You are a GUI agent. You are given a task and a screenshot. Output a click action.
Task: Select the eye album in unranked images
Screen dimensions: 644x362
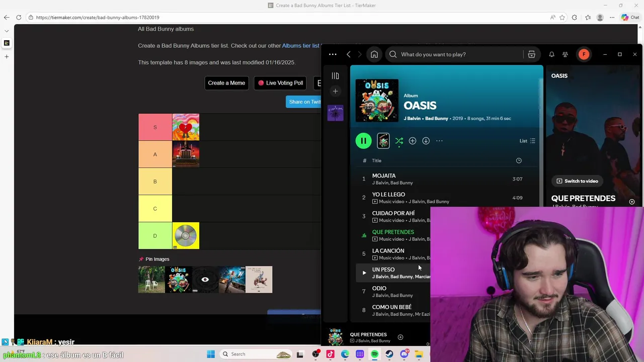click(205, 280)
